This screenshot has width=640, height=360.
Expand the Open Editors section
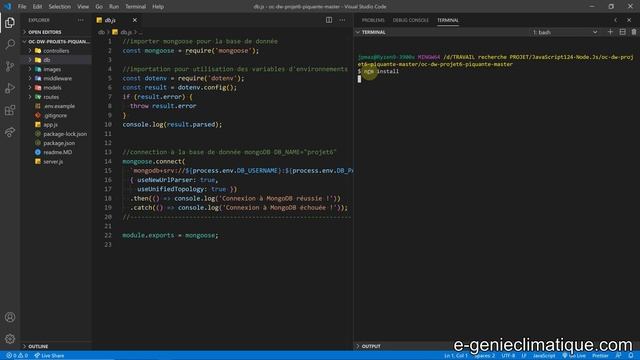coord(44,32)
